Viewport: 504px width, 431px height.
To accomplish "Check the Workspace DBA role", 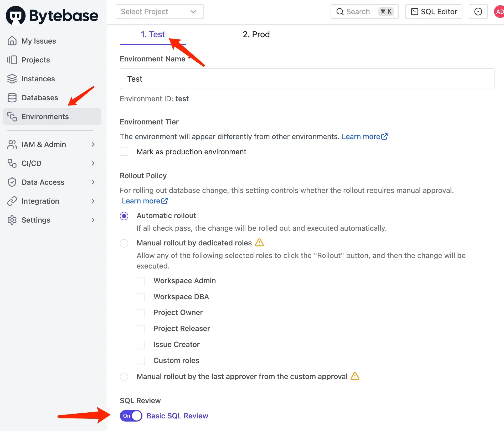I will [141, 297].
